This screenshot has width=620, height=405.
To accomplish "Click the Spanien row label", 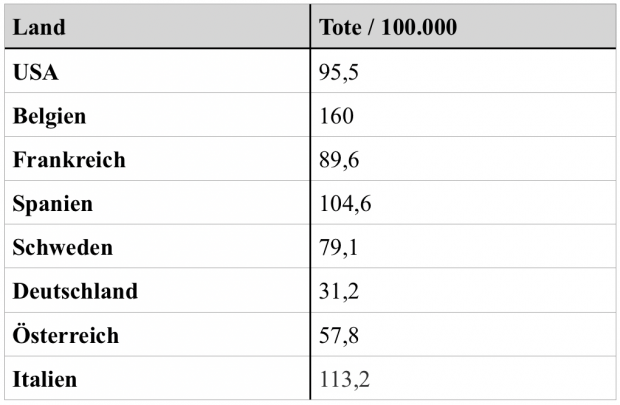I will tap(53, 204).
